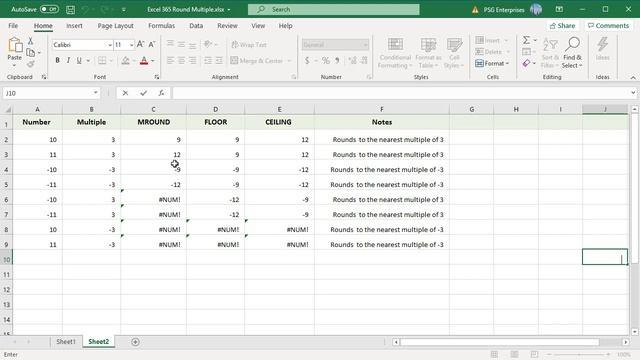Click the Copy icon

point(31,52)
